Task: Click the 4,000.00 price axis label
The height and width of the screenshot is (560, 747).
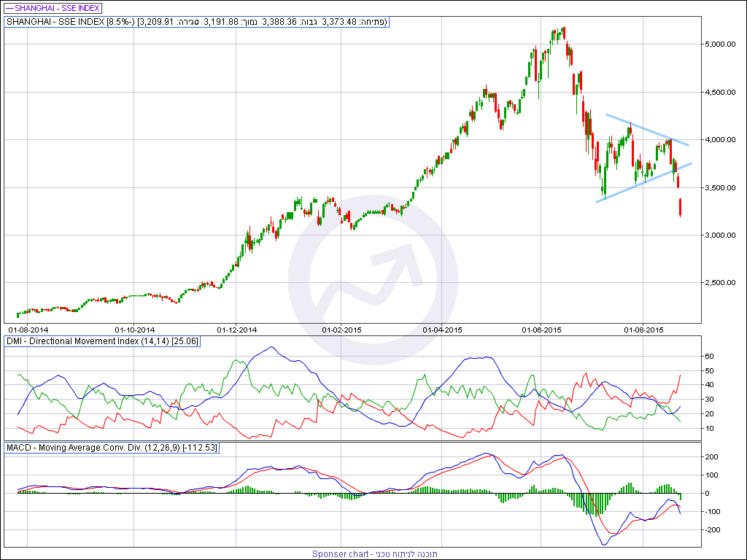Action: (720, 139)
